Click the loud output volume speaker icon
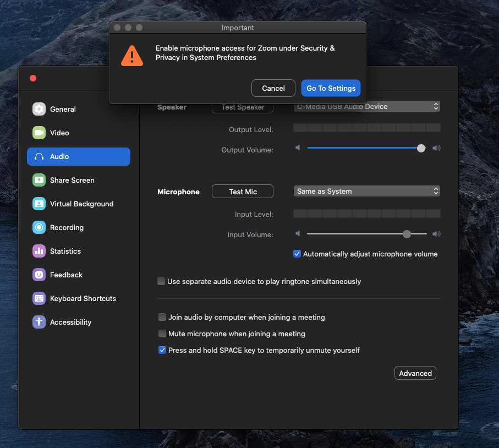Image resolution: width=499 pixels, height=448 pixels. coord(436,148)
